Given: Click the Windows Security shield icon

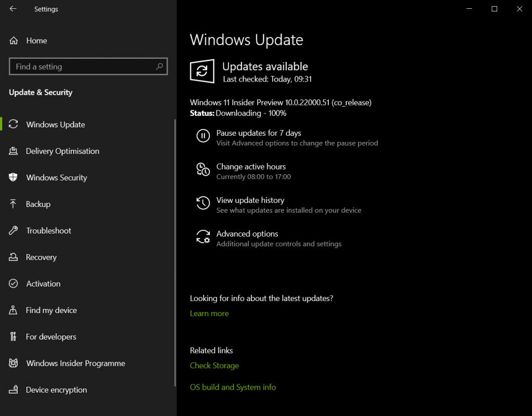Looking at the screenshot, I should click(x=13, y=177).
